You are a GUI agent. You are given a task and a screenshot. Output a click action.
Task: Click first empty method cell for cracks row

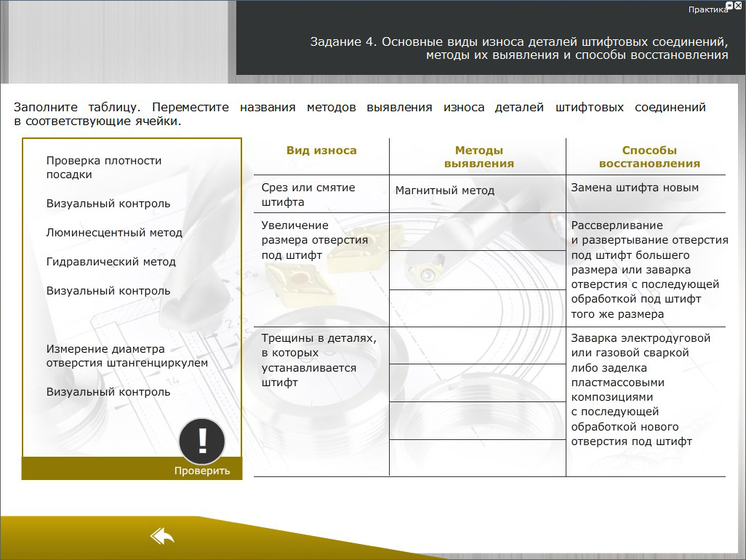coord(477,345)
